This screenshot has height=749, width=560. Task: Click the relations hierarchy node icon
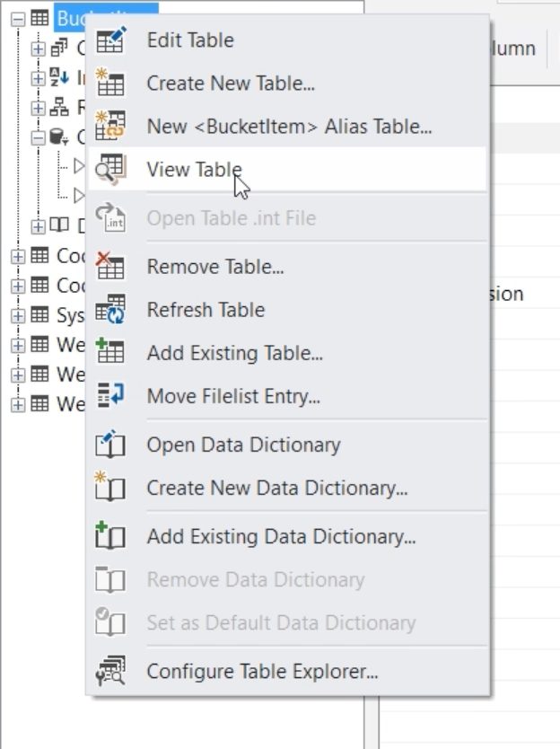pyautogui.click(x=59, y=108)
